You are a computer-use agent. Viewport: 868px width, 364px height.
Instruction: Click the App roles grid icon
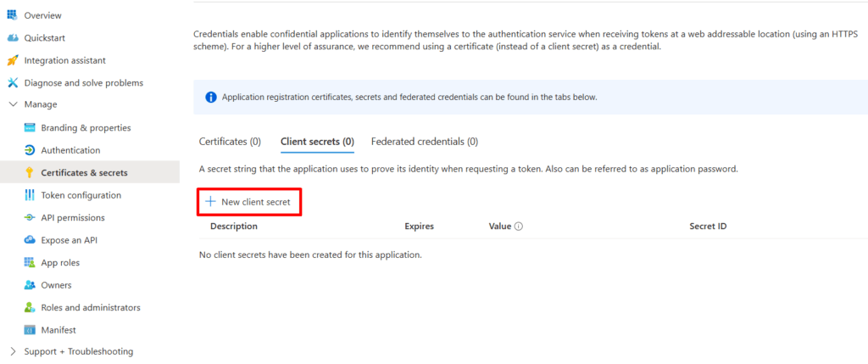(30, 263)
